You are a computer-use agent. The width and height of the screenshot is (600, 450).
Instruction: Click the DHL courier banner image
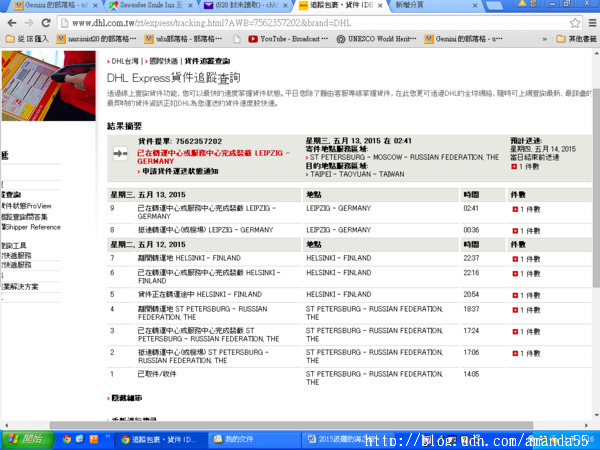pyautogui.click(x=48, y=86)
